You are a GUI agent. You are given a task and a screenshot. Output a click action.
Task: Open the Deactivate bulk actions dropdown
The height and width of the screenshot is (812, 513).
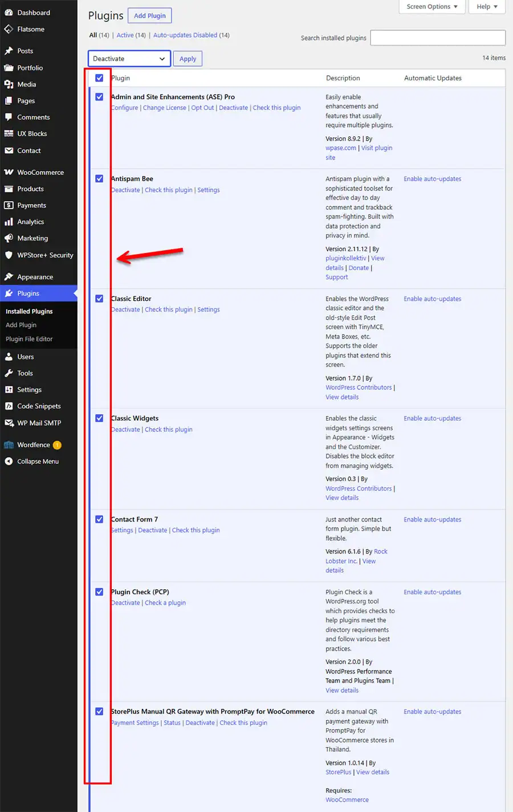129,59
